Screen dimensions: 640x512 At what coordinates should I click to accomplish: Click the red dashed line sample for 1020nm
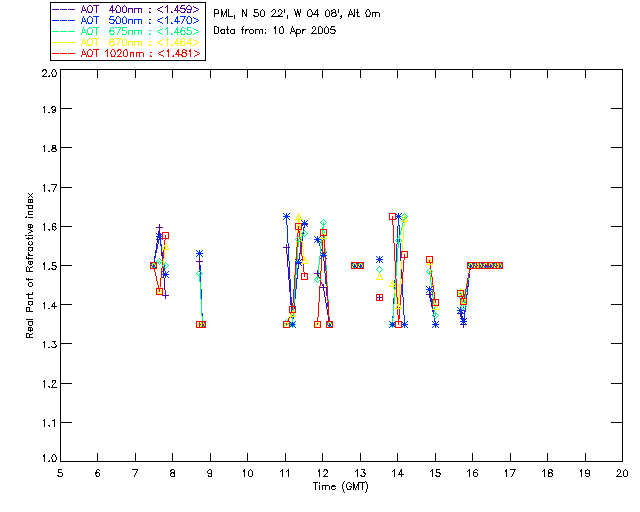coord(64,53)
